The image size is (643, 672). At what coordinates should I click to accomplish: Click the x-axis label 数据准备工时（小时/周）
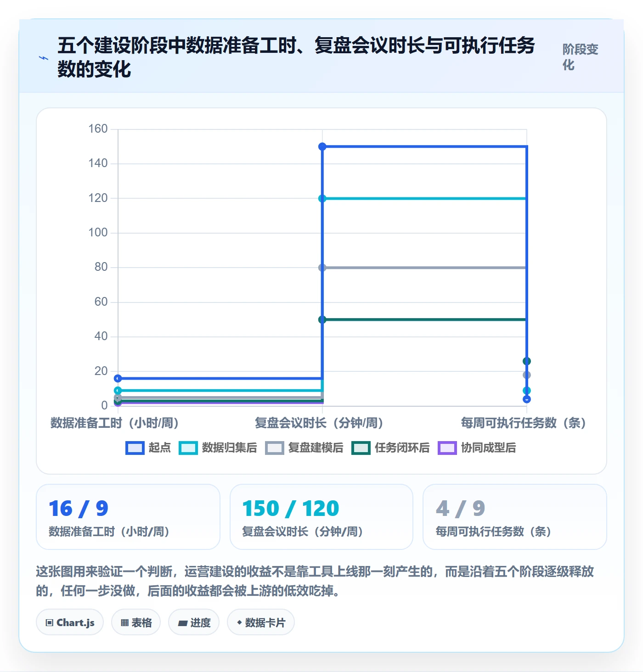[x=114, y=423]
